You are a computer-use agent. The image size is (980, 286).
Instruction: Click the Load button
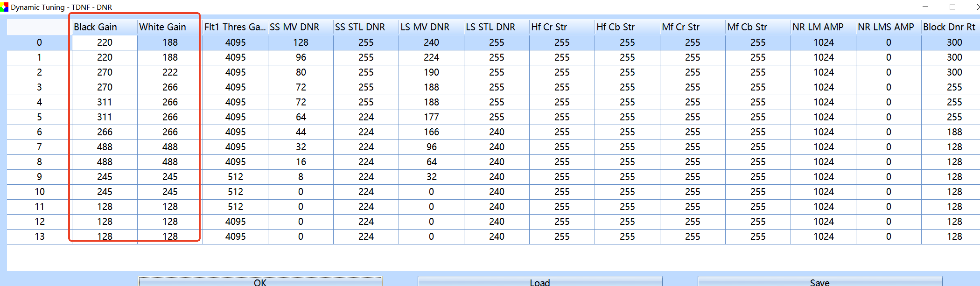tap(539, 282)
